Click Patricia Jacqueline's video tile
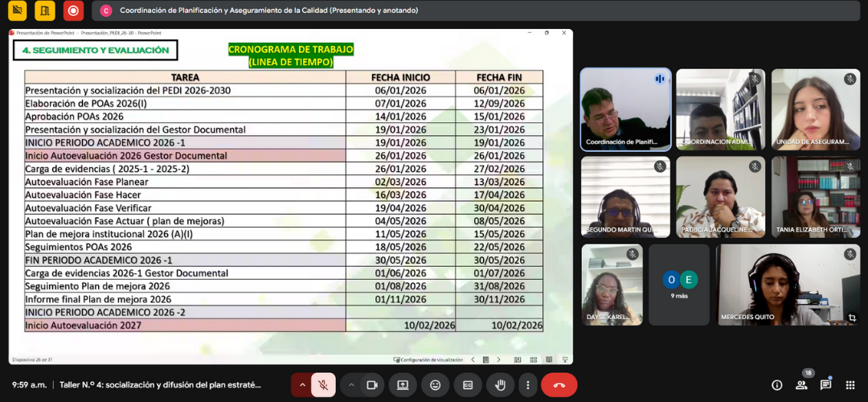 pos(720,197)
